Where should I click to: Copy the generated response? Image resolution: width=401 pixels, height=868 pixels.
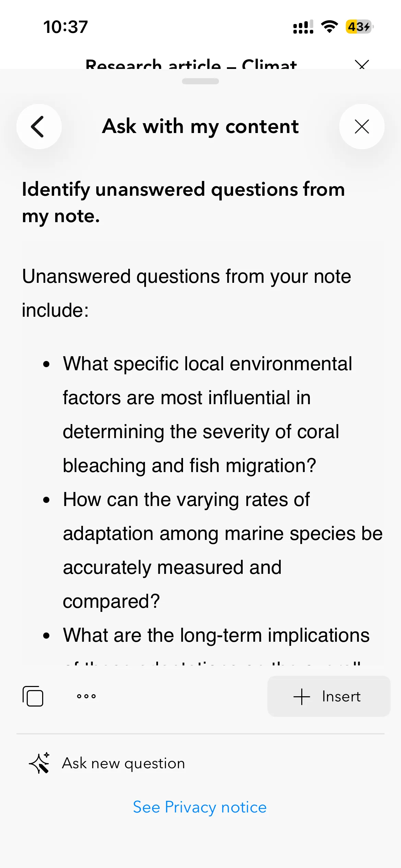(33, 696)
